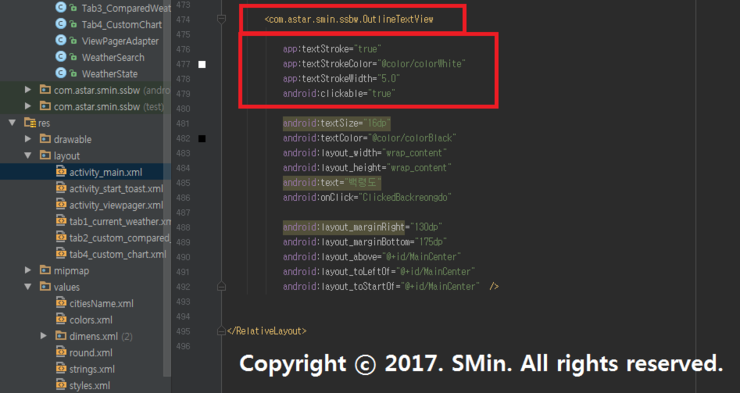Screen dimensions: 740x393
Task: Open styles.xml values file
Action: [x=90, y=385]
